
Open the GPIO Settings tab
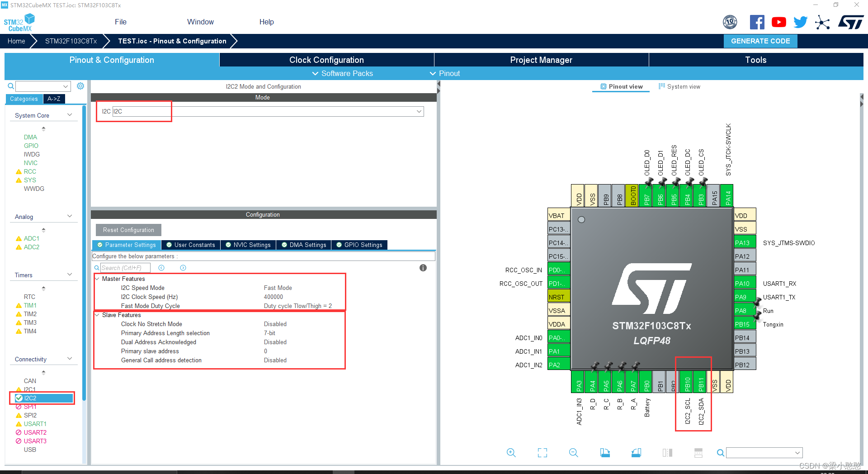[x=359, y=245]
